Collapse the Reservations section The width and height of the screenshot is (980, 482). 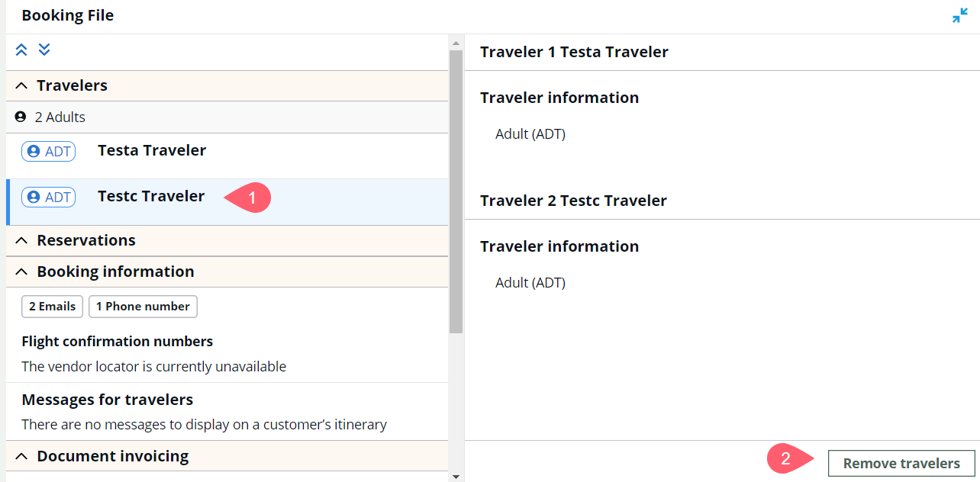point(21,241)
